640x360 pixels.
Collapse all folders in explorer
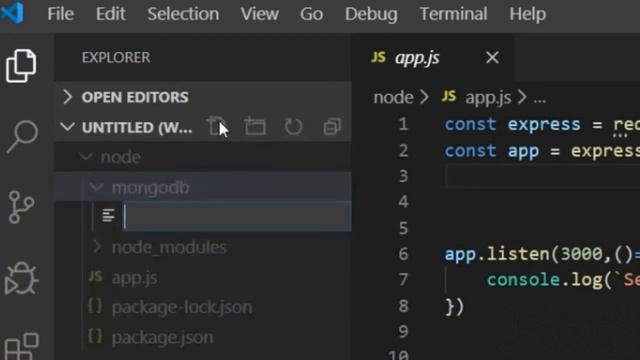pos(332,127)
